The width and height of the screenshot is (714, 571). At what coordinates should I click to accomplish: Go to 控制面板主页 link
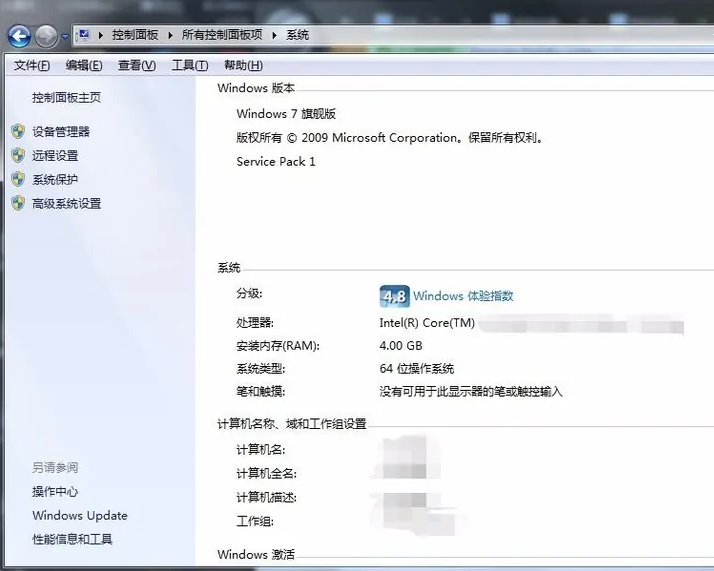click(66, 97)
